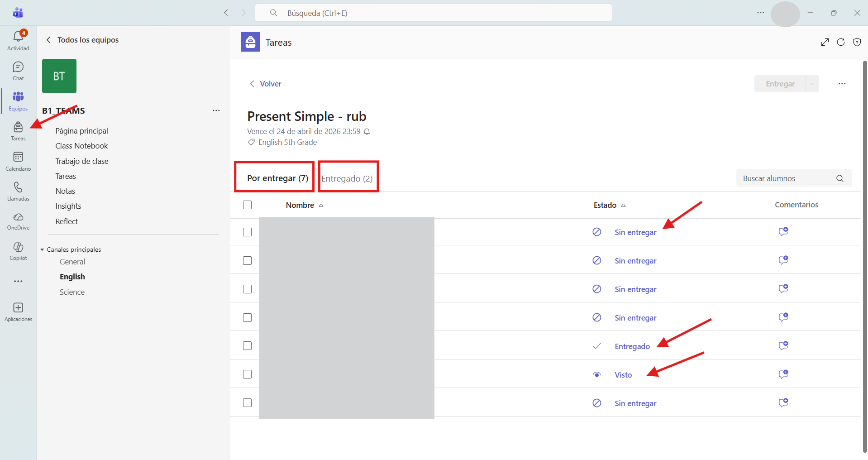Viewport: 868px width, 460px height.
Task: Check the fourth Sin entregar row checkbox
Action: (x=247, y=318)
